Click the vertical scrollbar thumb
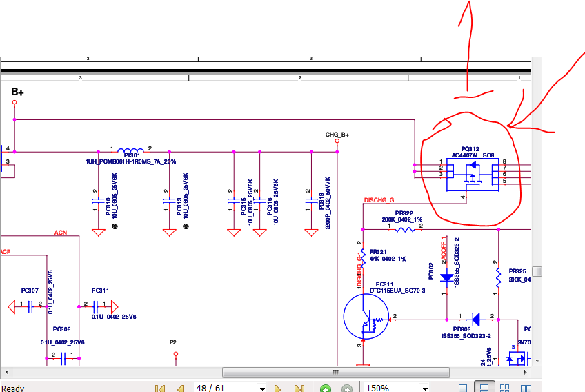This screenshot has height=392, width=585. tap(537, 271)
